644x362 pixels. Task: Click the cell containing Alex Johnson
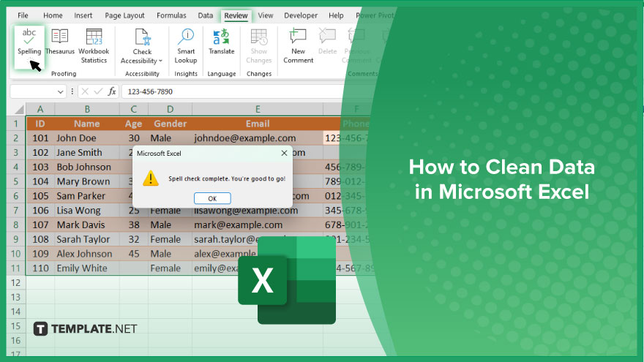(x=87, y=254)
